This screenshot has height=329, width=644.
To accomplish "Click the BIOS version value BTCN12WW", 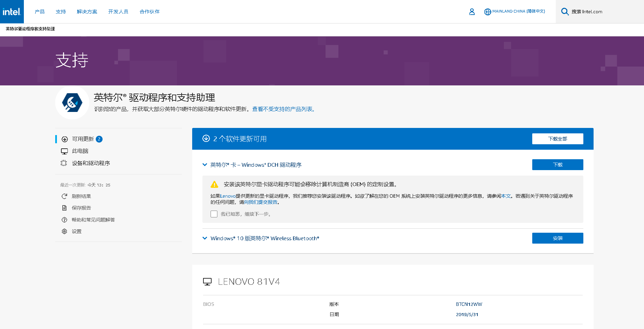I will point(469,304).
